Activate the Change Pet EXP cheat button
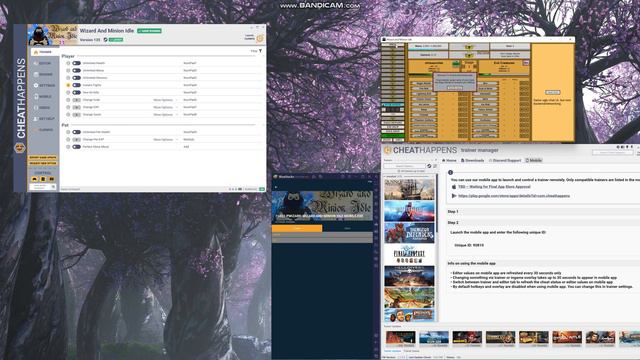The height and width of the screenshot is (360, 640). coord(76,140)
